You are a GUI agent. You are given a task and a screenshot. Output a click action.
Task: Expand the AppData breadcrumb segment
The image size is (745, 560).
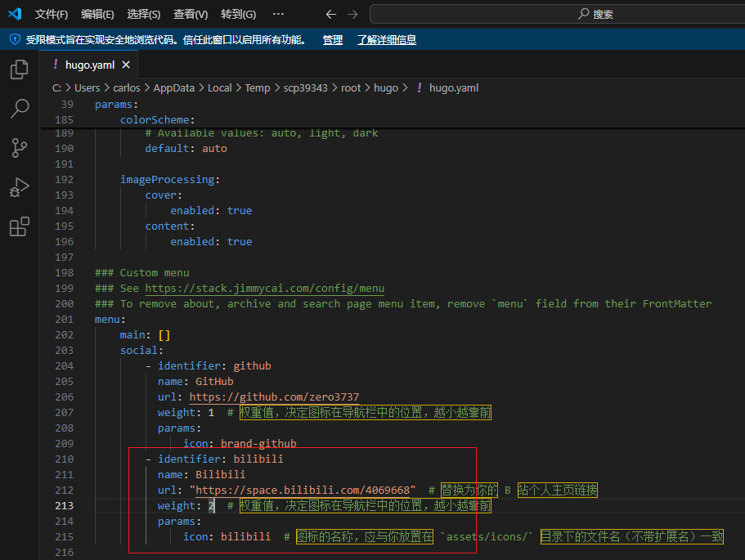click(x=174, y=87)
